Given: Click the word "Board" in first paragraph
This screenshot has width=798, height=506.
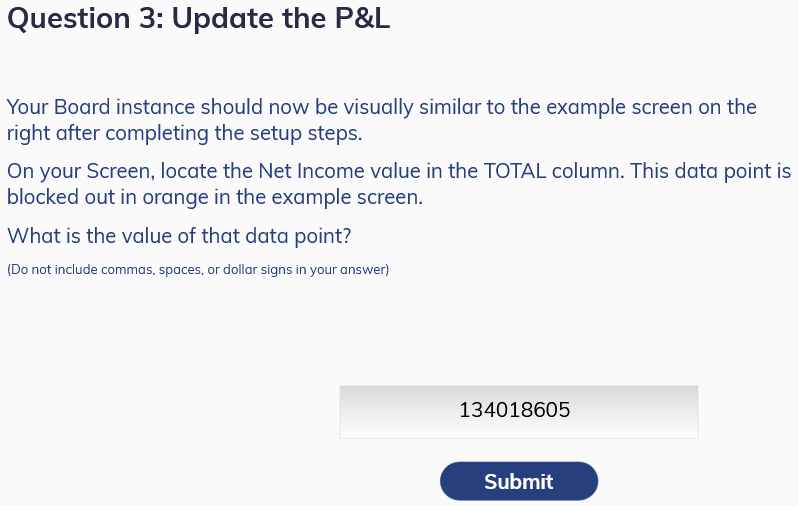Looking at the screenshot, I should point(82,107).
